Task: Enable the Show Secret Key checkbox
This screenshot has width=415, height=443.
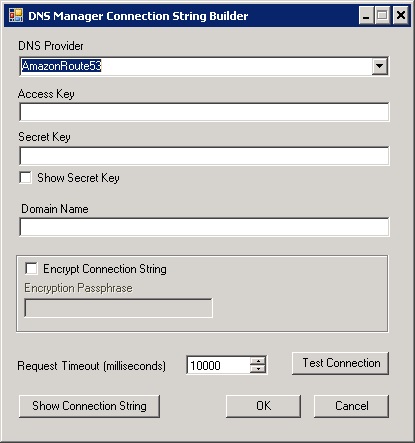Action: (26, 178)
